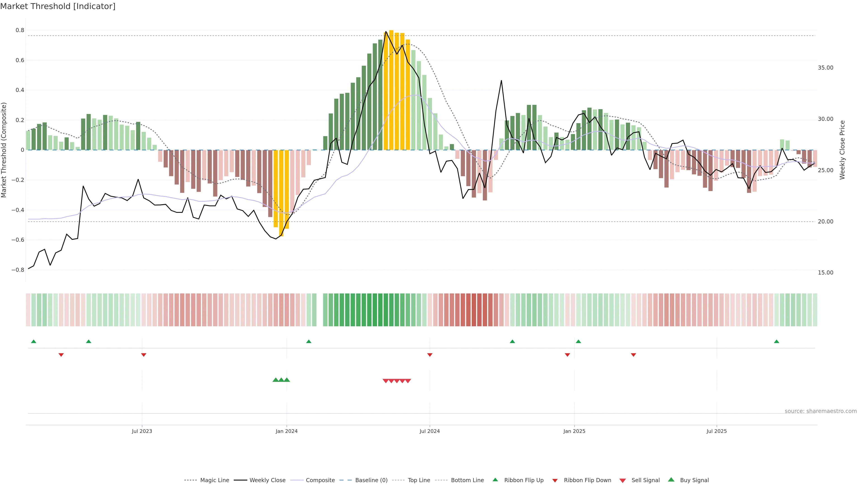Click the Sell Signal legend triangle
The image size is (868, 488).
pyautogui.click(x=623, y=480)
